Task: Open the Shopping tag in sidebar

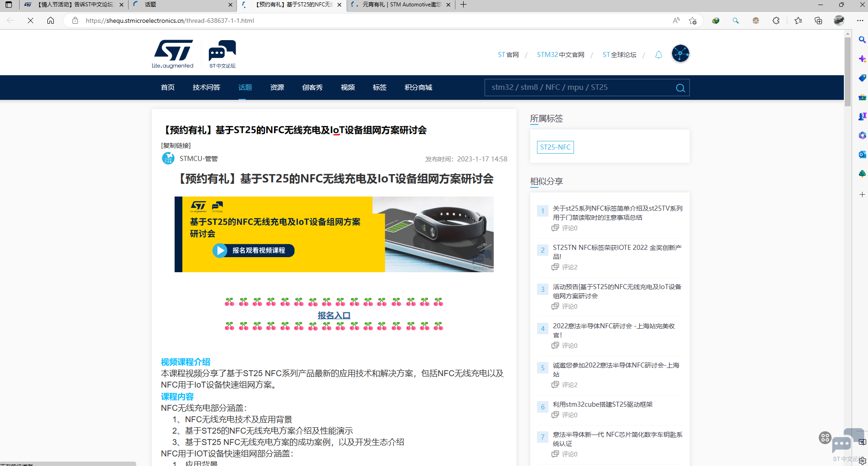Action: coord(862,78)
